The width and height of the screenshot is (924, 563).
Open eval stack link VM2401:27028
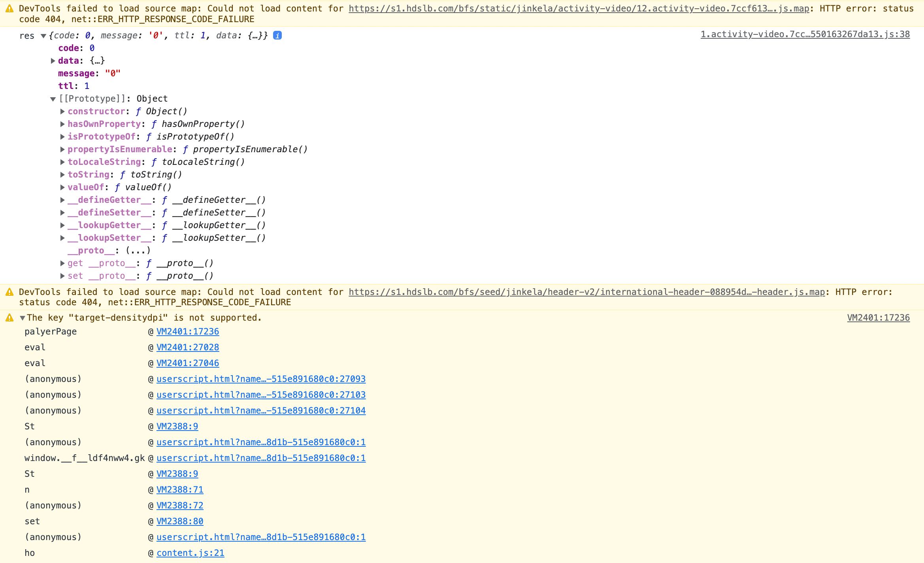click(x=188, y=348)
